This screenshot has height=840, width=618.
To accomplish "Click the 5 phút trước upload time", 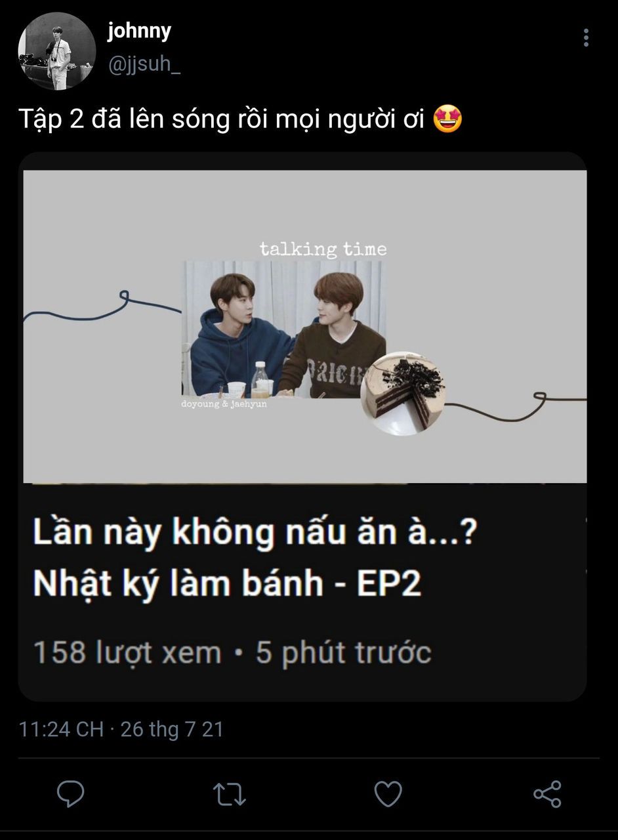I will point(343,653).
